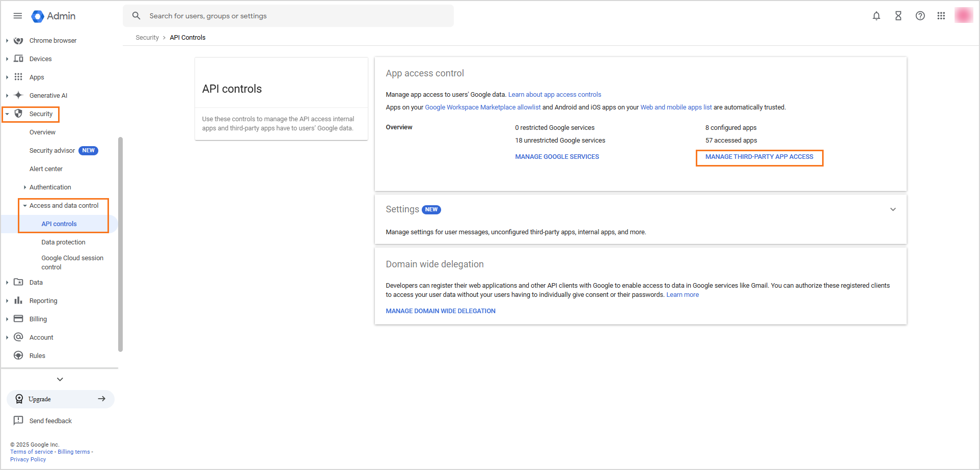Click the Devices icon in sidebar
This screenshot has height=470, width=980.
pyautogui.click(x=18, y=59)
